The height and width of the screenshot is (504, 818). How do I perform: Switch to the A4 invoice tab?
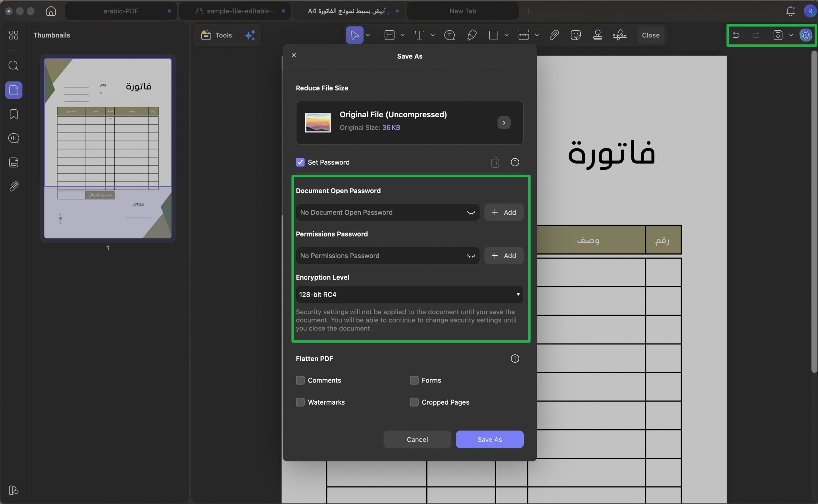349,11
